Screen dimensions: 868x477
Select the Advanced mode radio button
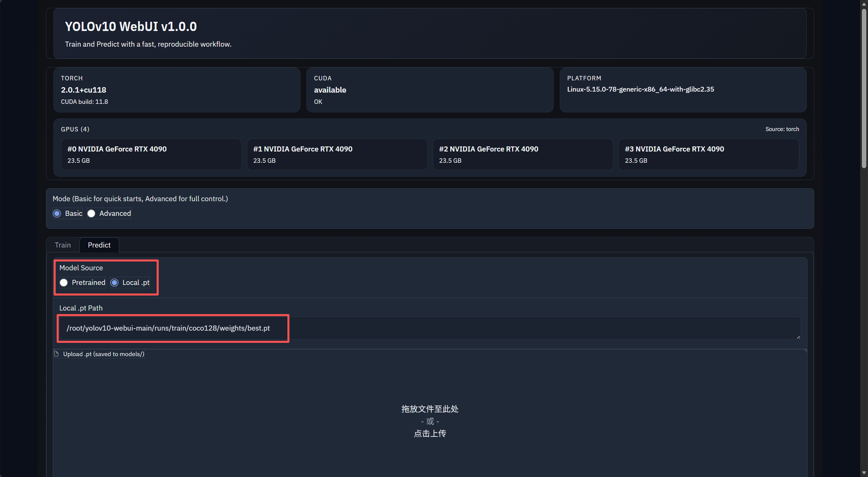[x=91, y=213]
